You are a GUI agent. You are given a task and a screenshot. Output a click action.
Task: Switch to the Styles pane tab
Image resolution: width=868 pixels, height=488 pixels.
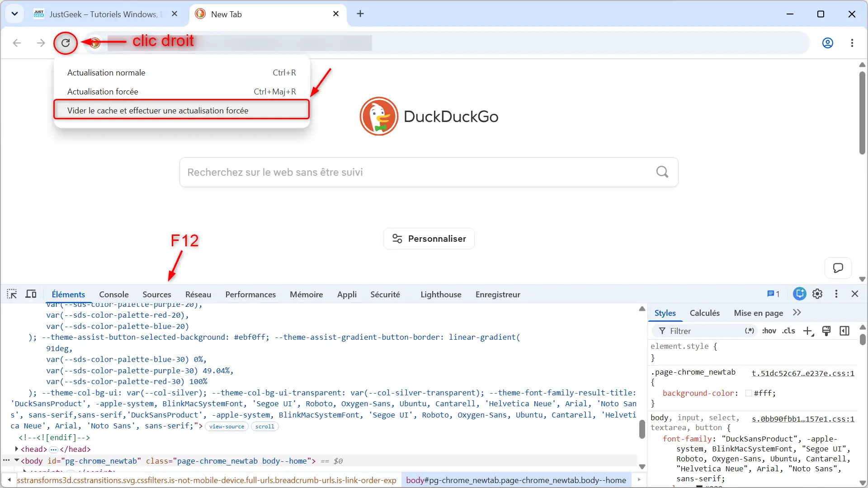click(x=665, y=313)
